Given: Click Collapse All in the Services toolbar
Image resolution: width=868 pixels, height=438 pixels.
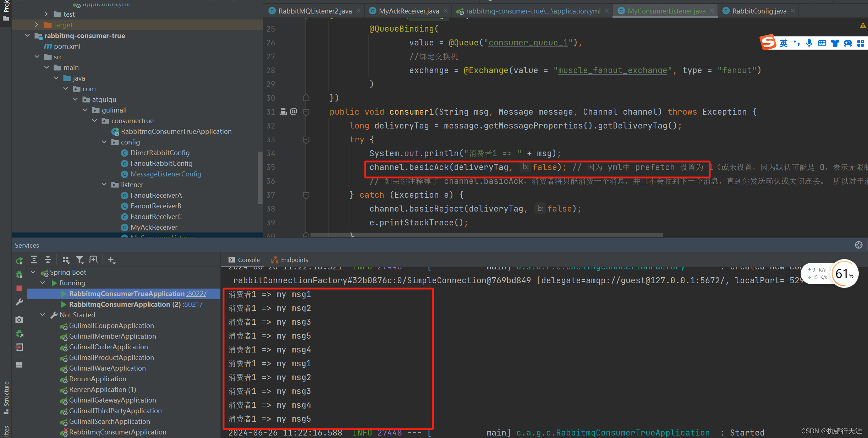Looking at the screenshot, I should click(x=48, y=260).
